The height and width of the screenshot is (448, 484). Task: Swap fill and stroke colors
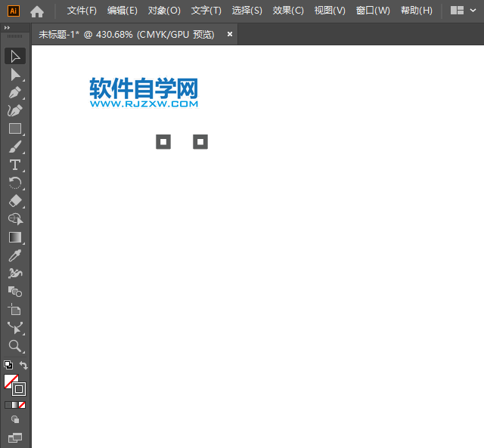point(23,366)
